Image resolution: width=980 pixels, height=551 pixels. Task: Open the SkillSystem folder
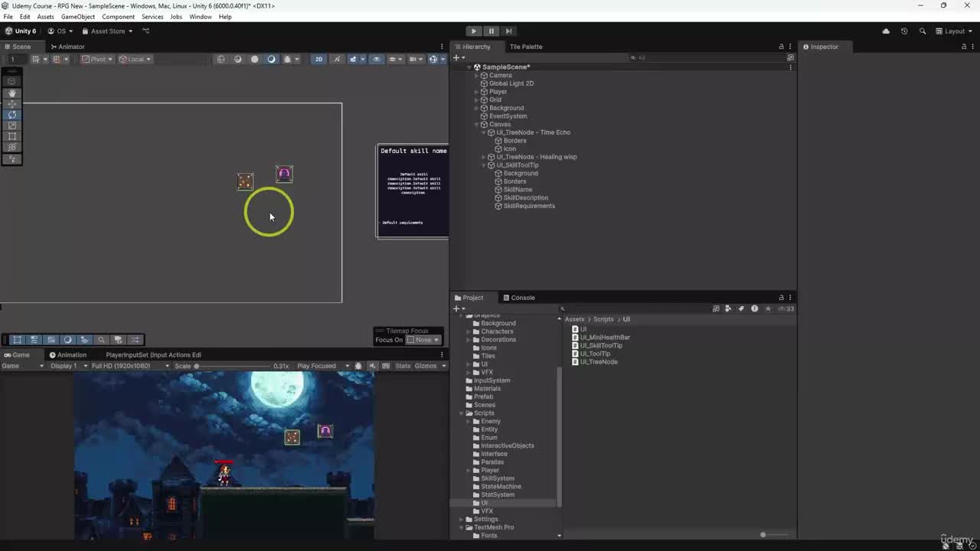pyautogui.click(x=497, y=478)
